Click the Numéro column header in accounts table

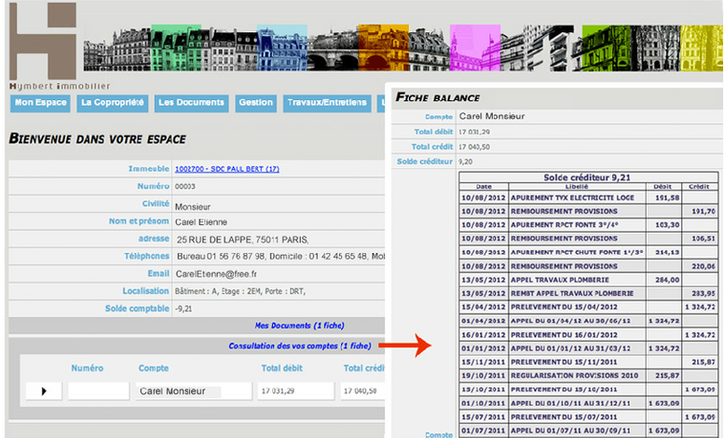point(87,368)
